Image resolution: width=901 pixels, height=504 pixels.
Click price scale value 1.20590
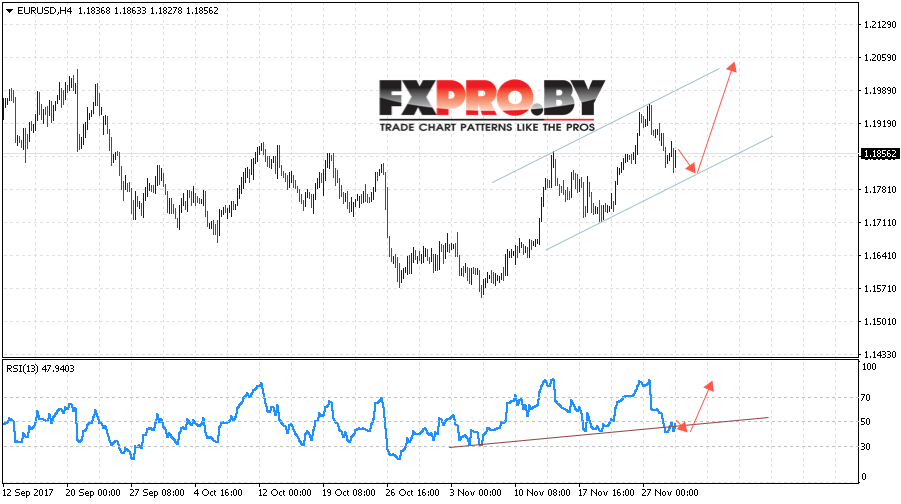pos(880,57)
